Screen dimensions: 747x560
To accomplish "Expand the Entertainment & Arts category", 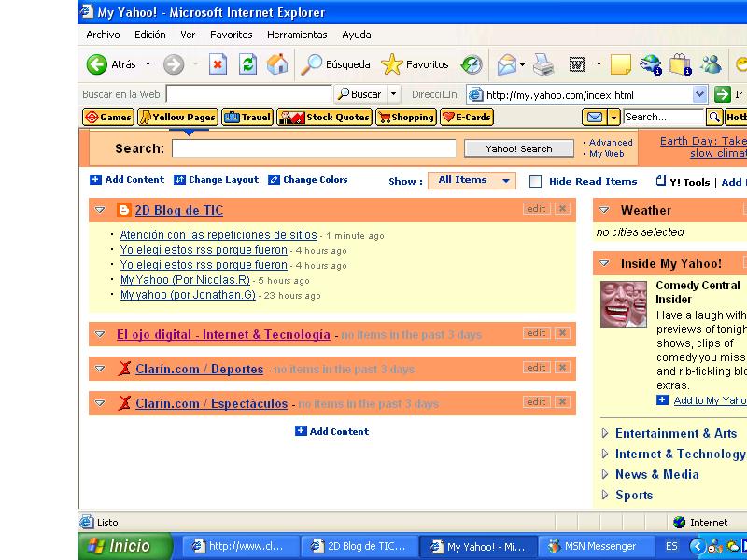I will pos(605,433).
